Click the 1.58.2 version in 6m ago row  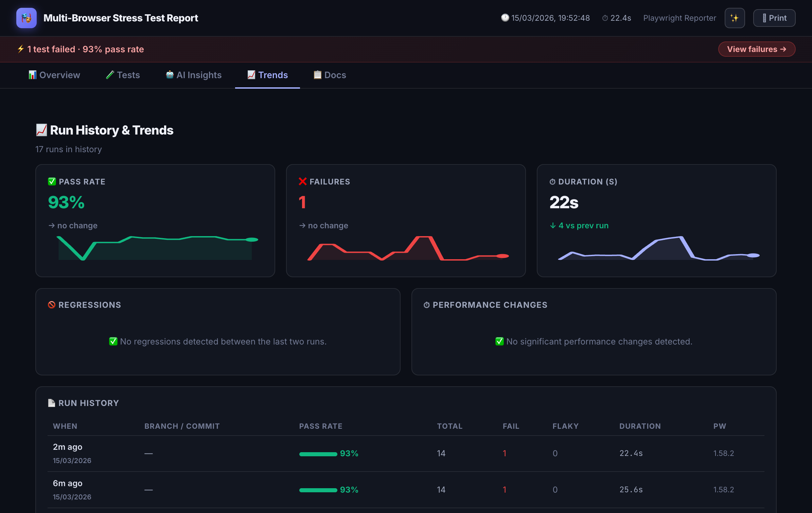click(x=724, y=490)
